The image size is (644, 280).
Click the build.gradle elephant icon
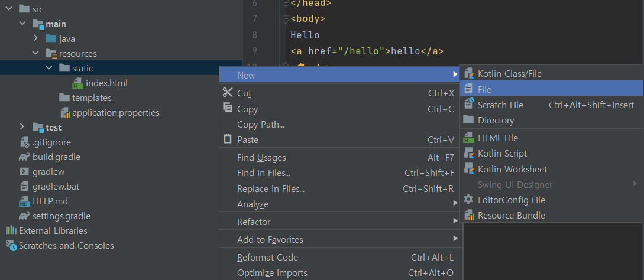point(24,157)
